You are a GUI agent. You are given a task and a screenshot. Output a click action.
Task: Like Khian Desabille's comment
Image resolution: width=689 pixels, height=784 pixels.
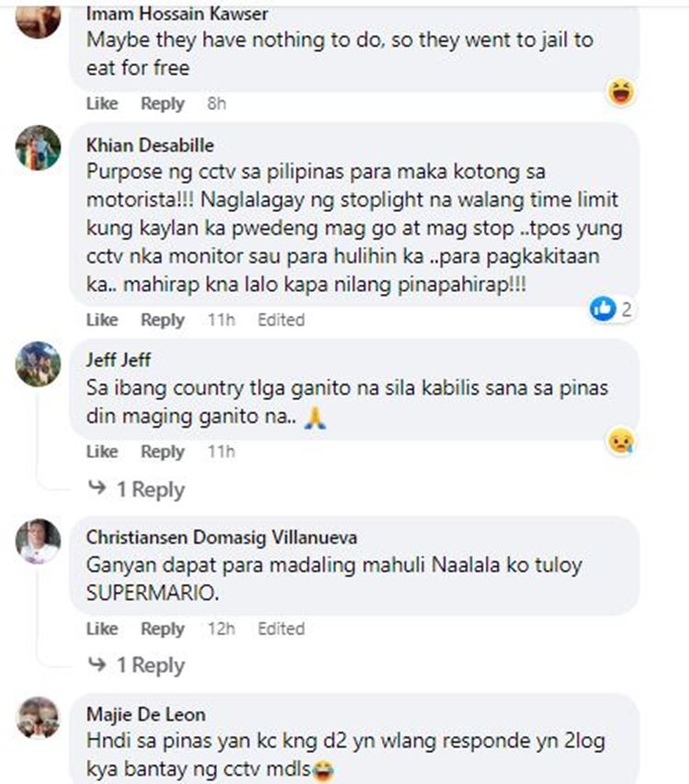point(102,319)
